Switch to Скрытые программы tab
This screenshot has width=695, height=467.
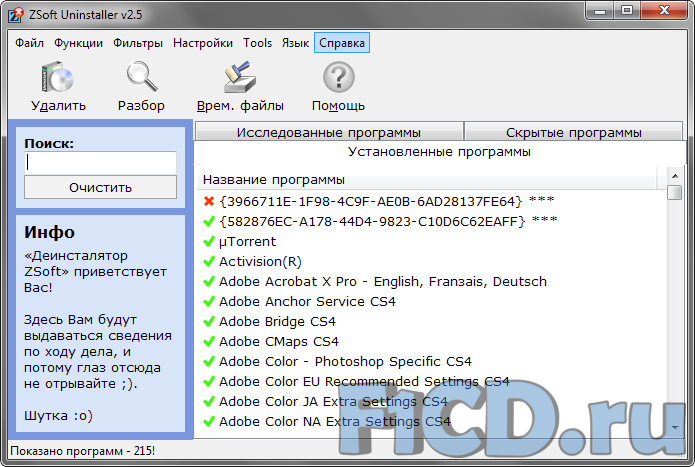574,132
